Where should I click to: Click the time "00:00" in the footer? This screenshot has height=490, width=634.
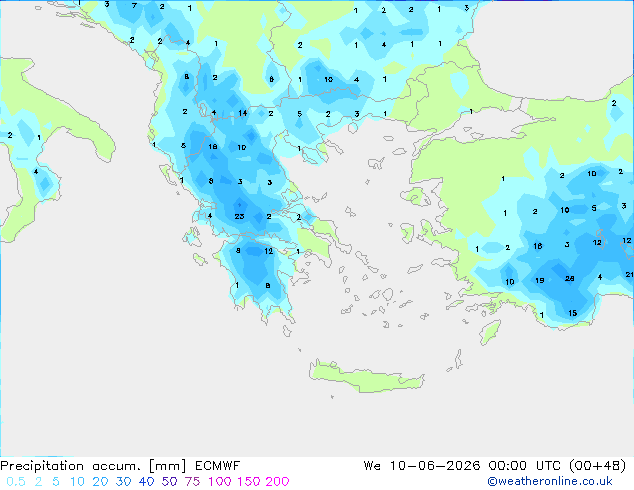(507, 466)
